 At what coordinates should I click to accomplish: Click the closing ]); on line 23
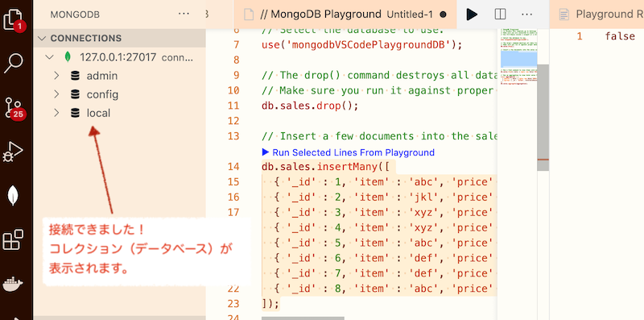(270, 304)
